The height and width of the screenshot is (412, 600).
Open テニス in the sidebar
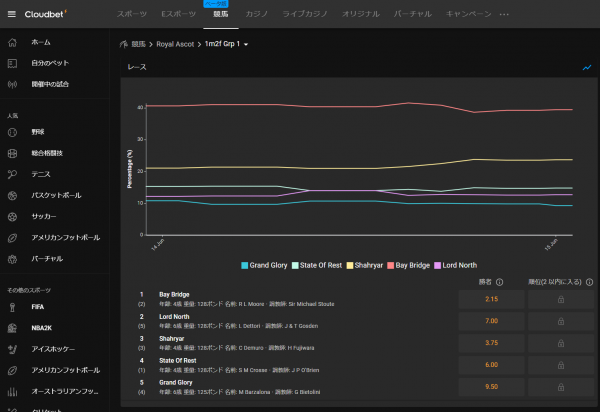tap(41, 174)
